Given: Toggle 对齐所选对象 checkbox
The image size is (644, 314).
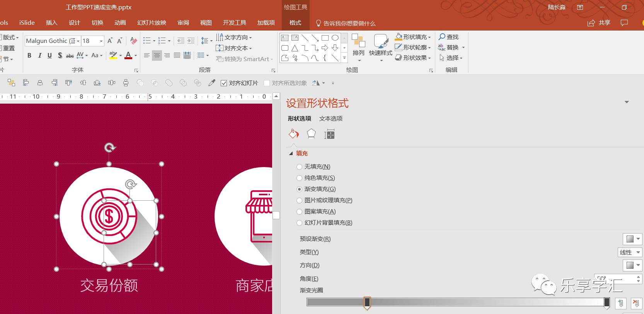Looking at the screenshot, I should click(266, 83).
